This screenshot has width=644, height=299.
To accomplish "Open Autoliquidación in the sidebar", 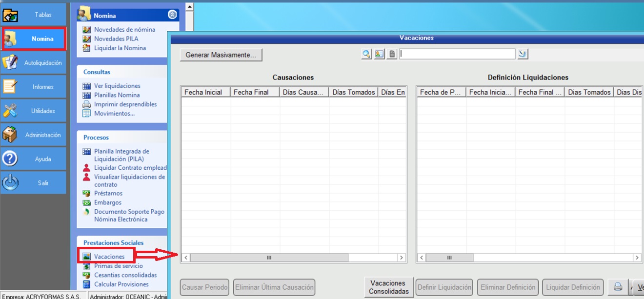I will [x=33, y=63].
